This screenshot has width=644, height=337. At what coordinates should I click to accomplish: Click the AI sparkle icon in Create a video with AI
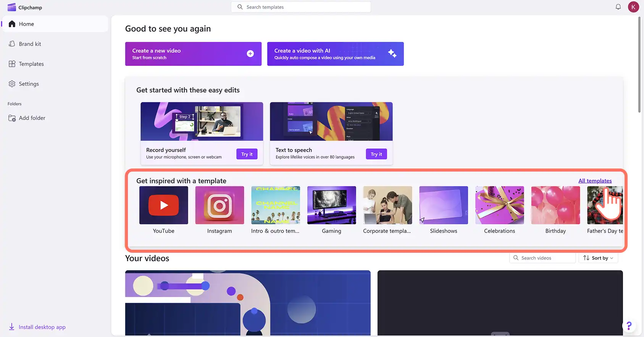pos(392,53)
